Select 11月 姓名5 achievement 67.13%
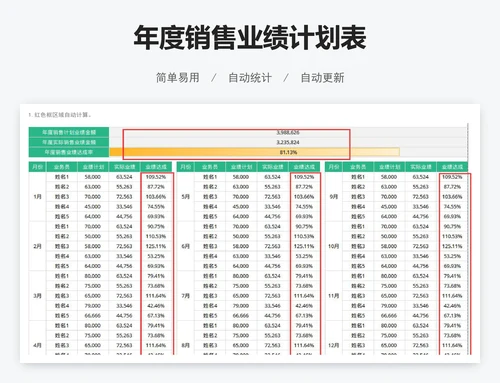The height and width of the screenshot is (383, 500). coord(452,316)
